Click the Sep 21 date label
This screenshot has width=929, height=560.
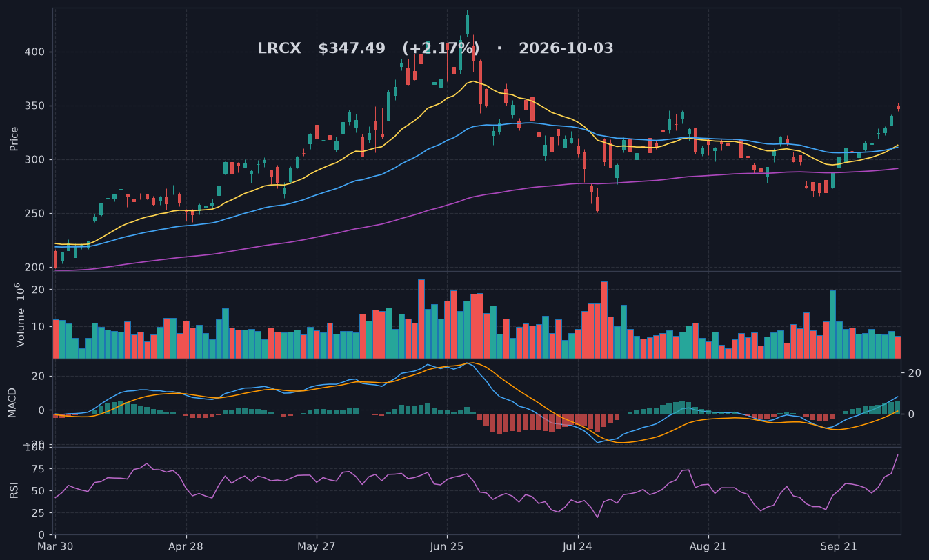pyautogui.click(x=839, y=547)
